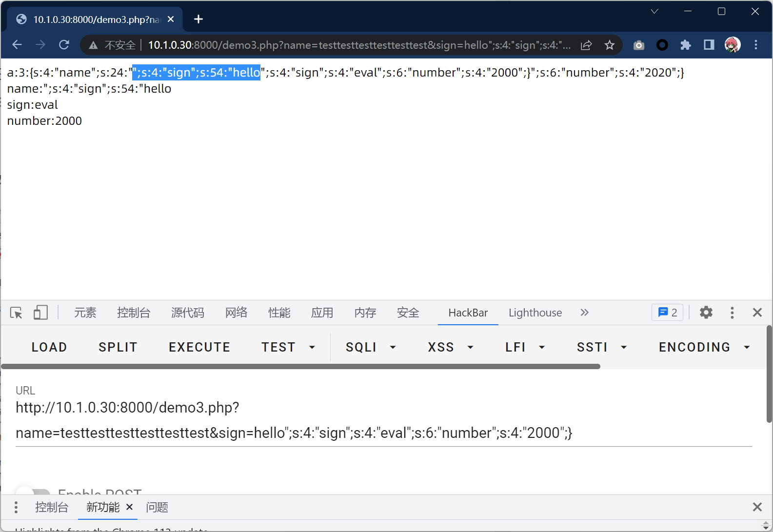Open the extensions puzzle piece menu
Viewport: 773px width, 532px height.
(x=686, y=45)
